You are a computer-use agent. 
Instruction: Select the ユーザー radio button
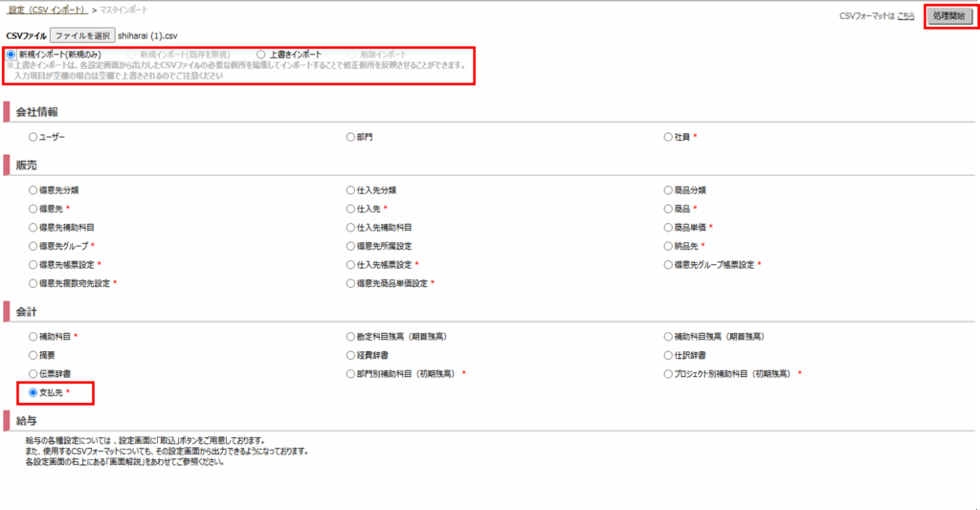[x=33, y=137]
